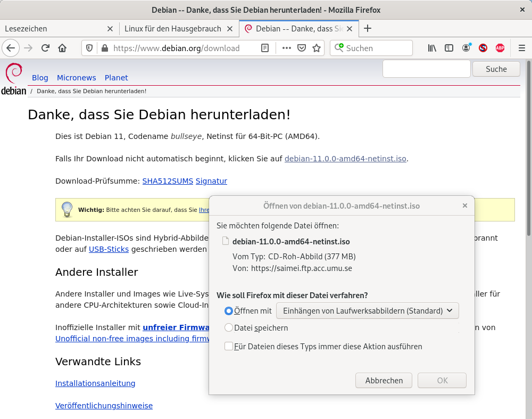Open the Planet menu link
532x419 pixels.
(x=117, y=78)
